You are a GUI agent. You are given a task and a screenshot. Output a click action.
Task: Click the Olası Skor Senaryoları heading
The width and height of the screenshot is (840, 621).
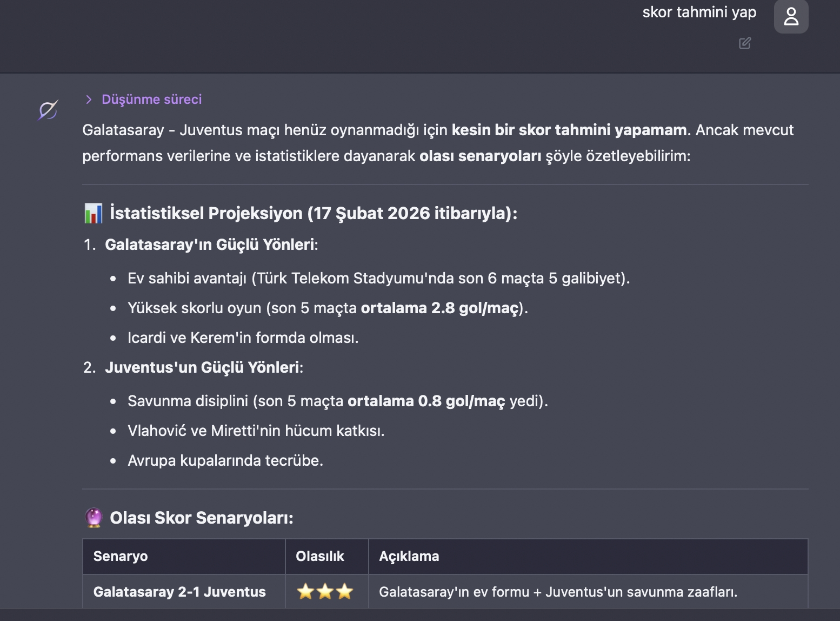[201, 518]
